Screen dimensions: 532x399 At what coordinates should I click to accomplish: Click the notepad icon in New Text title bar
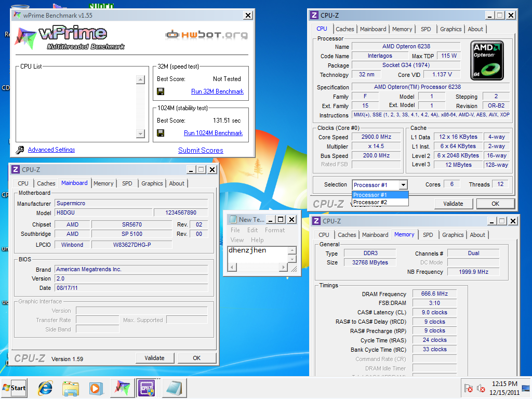click(233, 220)
